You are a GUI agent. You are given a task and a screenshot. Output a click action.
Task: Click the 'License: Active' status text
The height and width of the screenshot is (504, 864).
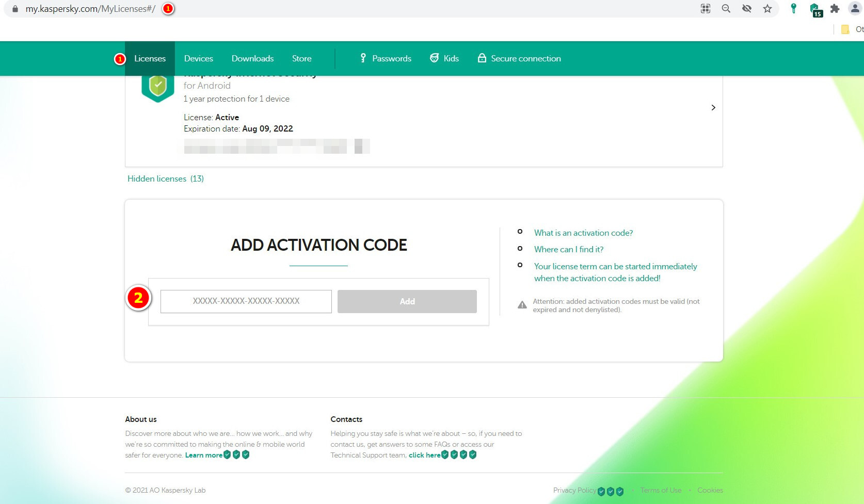212,118
